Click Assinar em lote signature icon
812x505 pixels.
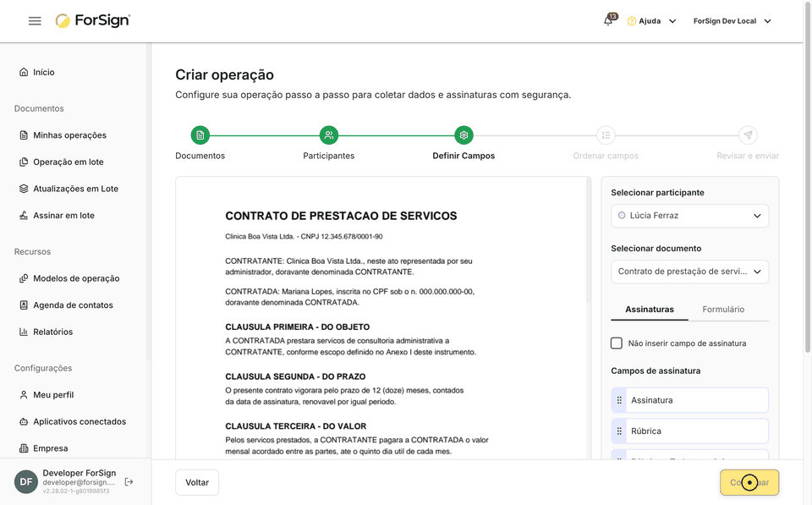click(24, 216)
